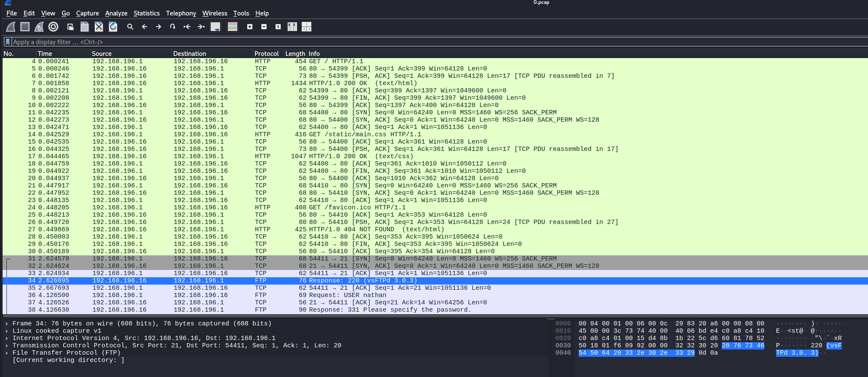
Task: Toggle auto-scroll during live capture
Action: coord(215,27)
